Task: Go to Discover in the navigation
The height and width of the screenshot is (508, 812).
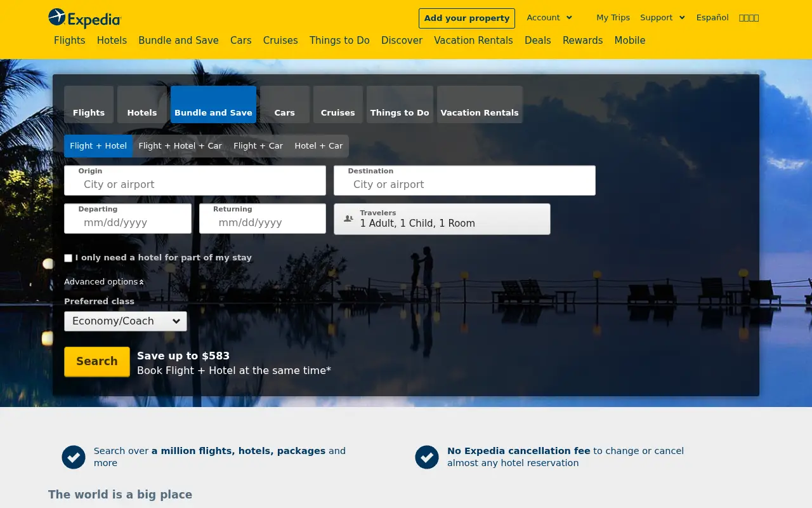Action: 402,41
